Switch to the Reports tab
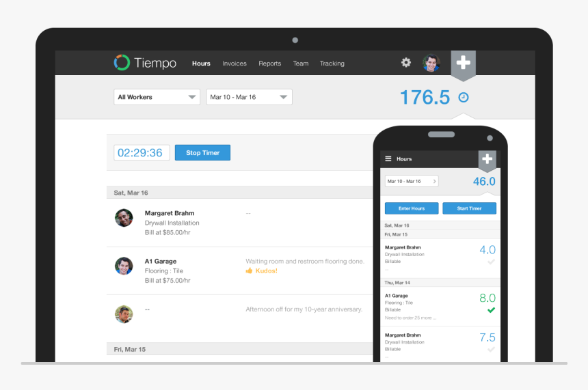The height and width of the screenshot is (390, 588). click(x=269, y=64)
